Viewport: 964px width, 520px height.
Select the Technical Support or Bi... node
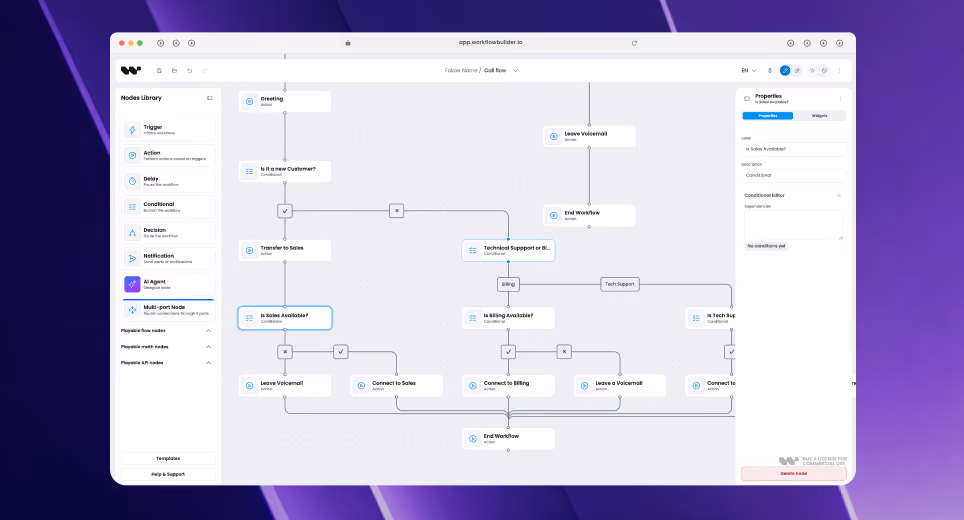[x=508, y=250]
